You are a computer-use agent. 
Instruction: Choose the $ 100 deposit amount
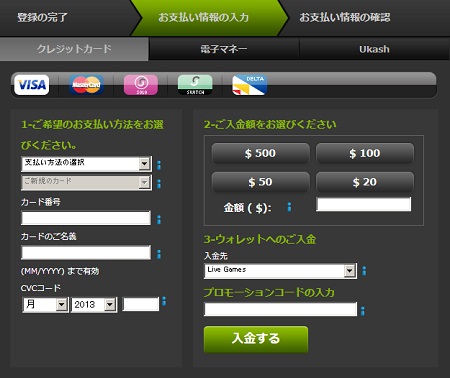(x=365, y=153)
